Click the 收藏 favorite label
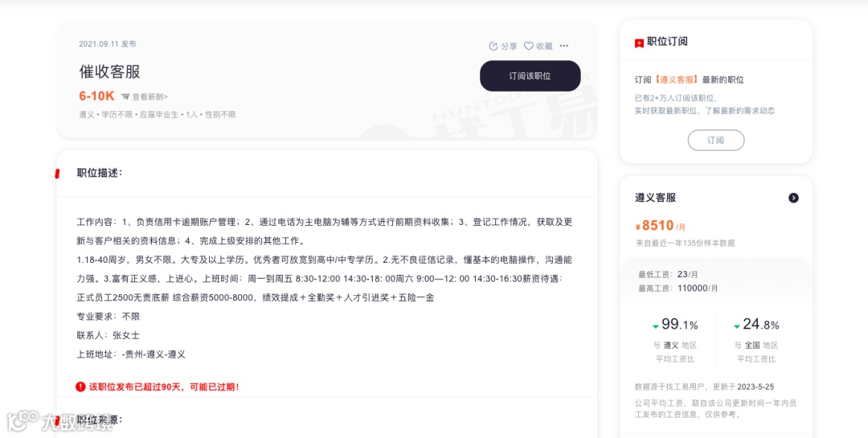Image resolution: width=868 pixels, height=438 pixels. coord(544,46)
